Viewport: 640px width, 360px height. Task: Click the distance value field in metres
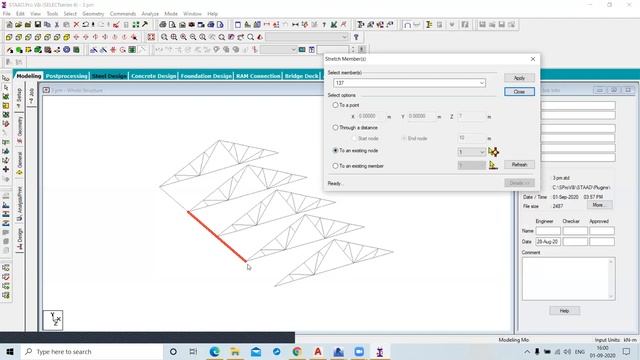point(471,138)
